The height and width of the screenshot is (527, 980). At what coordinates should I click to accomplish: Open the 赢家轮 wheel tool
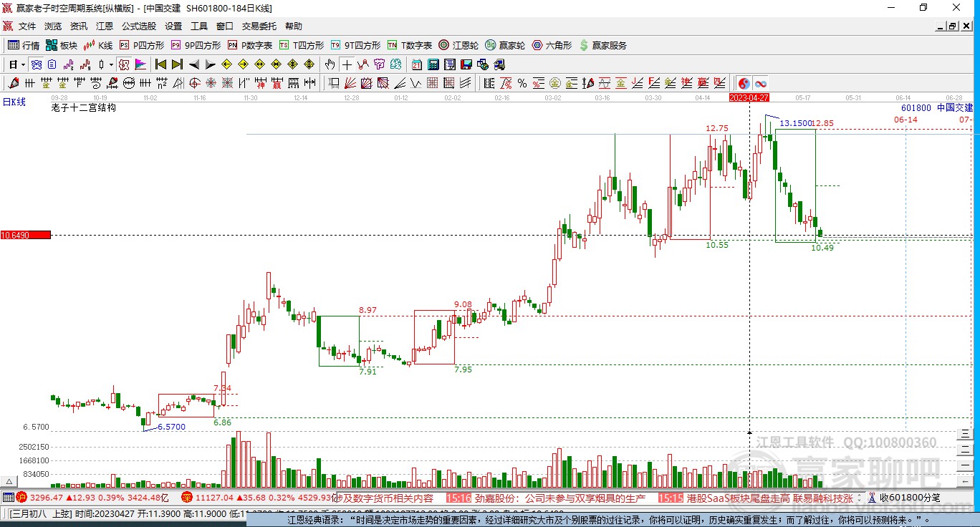click(x=505, y=45)
